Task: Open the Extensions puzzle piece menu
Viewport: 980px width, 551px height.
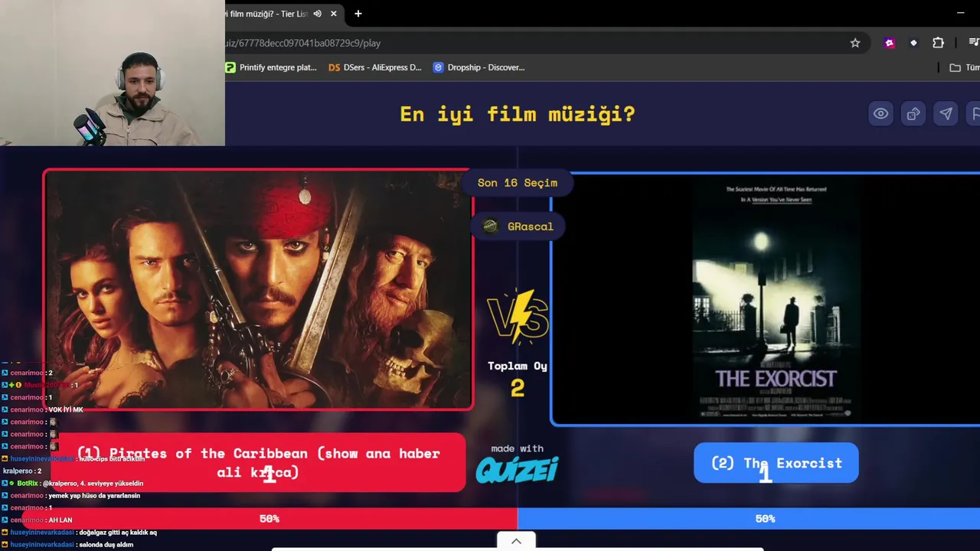Action: tap(938, 43)
